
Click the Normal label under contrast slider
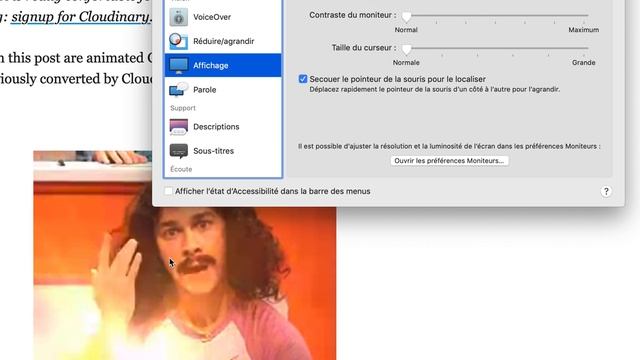click(406, 30)
